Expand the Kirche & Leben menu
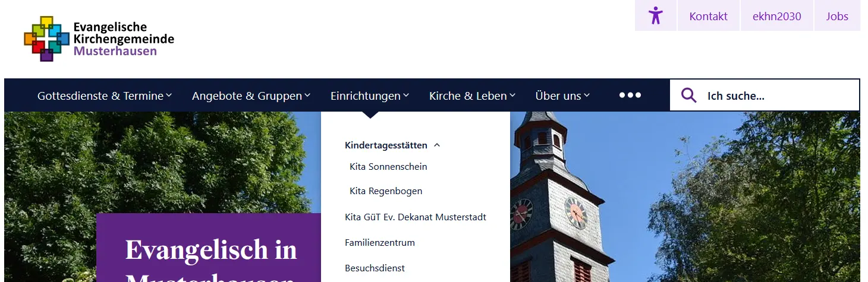 point(472,96)
